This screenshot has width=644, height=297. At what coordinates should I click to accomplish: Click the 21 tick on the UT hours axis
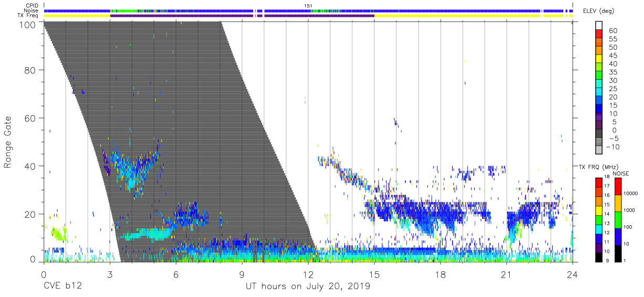pyautogui.click(x=506, y=275)
